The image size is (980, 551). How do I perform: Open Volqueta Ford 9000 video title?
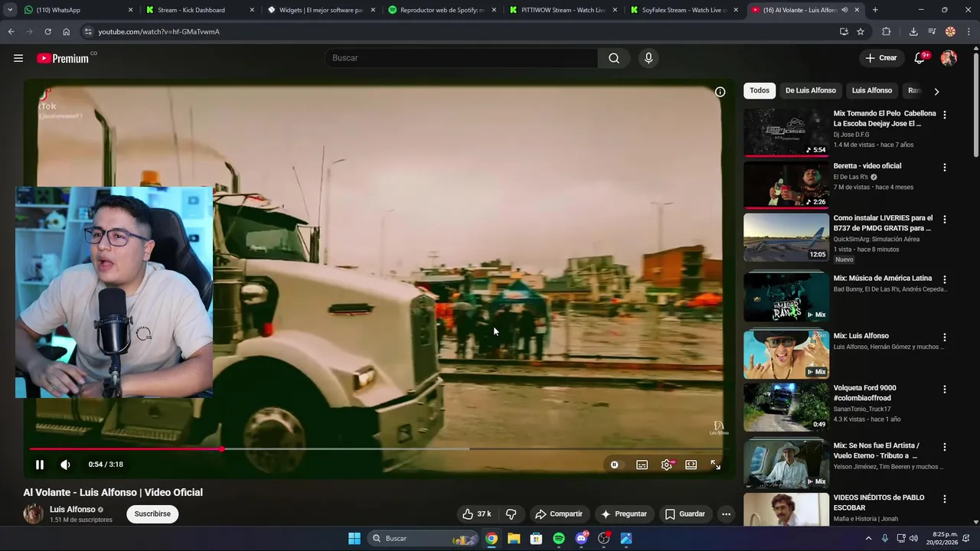tap(865, 393)
